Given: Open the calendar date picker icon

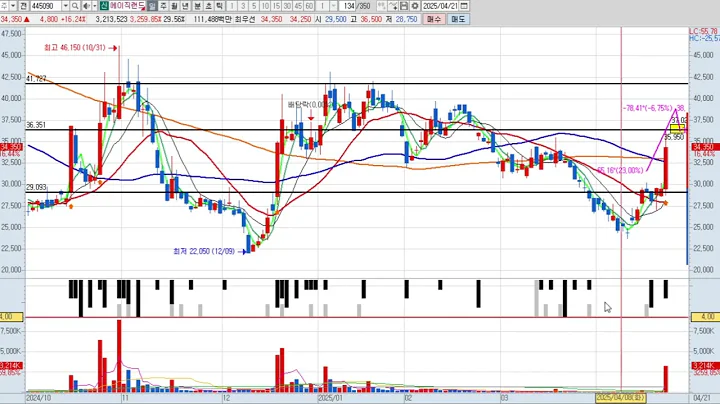Looking at the screenshot, I should pyautogui.click(x=464, y=6).
